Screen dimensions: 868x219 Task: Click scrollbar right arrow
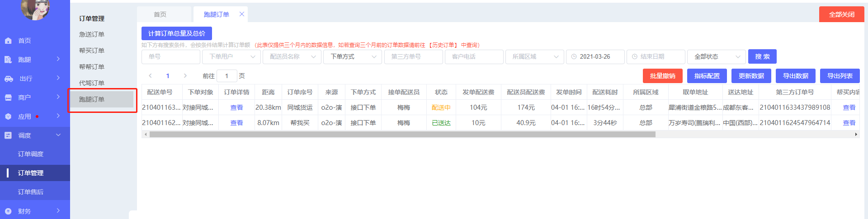click(856, 135)
